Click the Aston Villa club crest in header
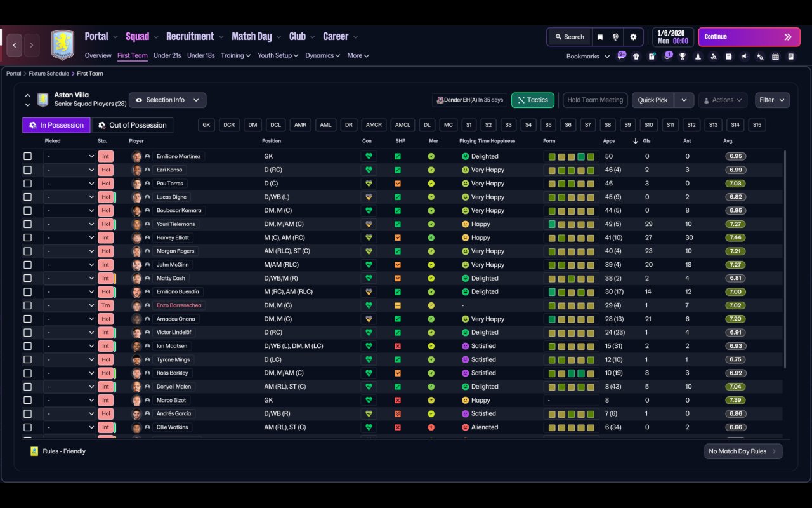Screen dimensions: 812x508 coord(62,45)
